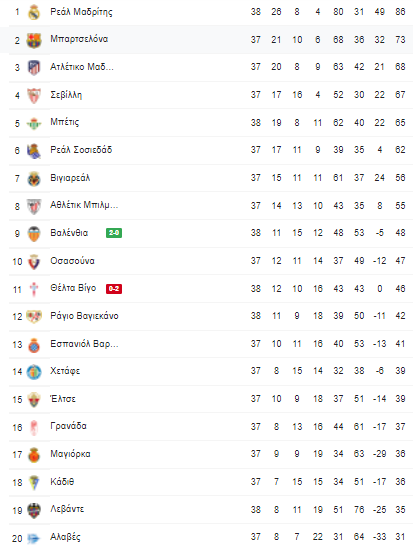Viewport: 413px width, 553px height.
Task: Open the Μπαρτσελόνα team name
Action: [79, 39]
